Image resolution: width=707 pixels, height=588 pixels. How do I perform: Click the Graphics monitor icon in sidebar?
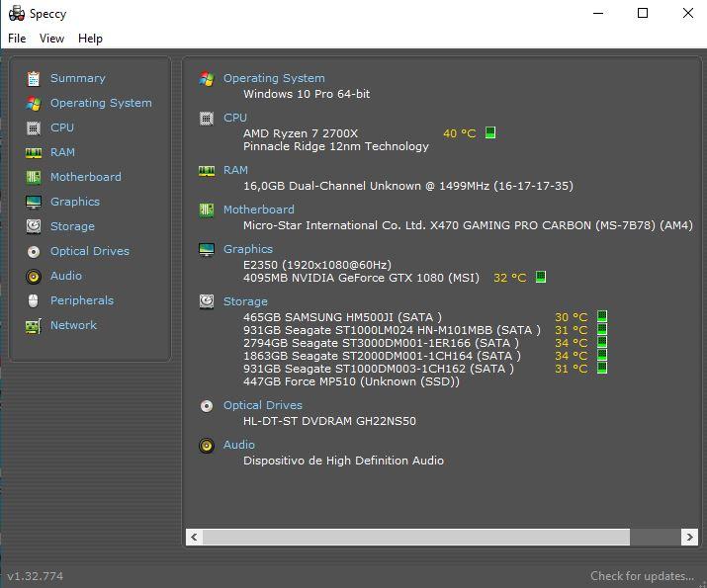click(34, 202)
